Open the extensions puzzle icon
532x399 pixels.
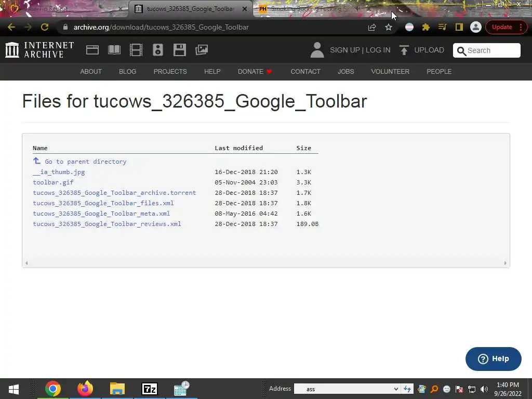426,27
